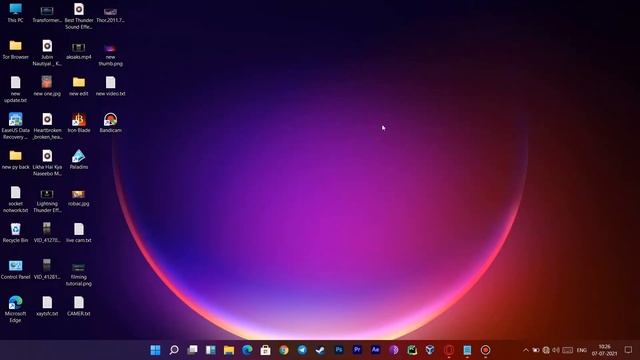Switch the ENG input language indicator
The image size is (640, 360).
pyautogui.click(x=582, y=350)
